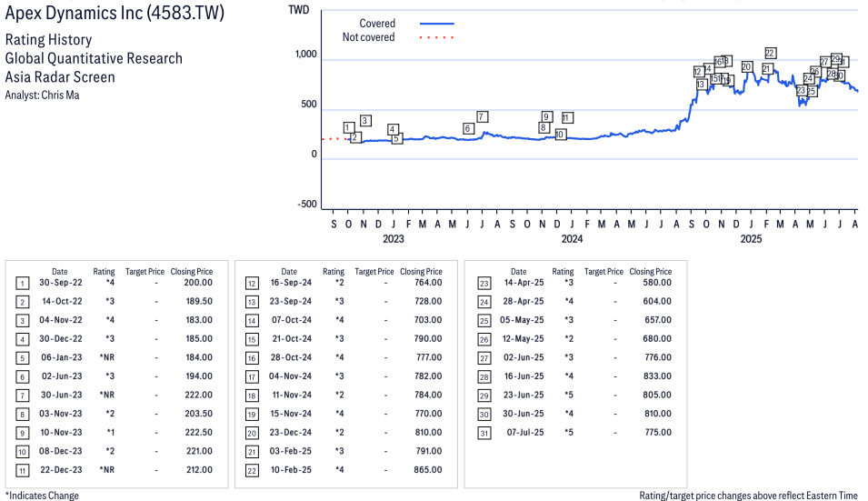This screenshot has width=868, height=501.
Task: Click table index box 31 beside 07-Jul-25
Action: click(484, 434)
